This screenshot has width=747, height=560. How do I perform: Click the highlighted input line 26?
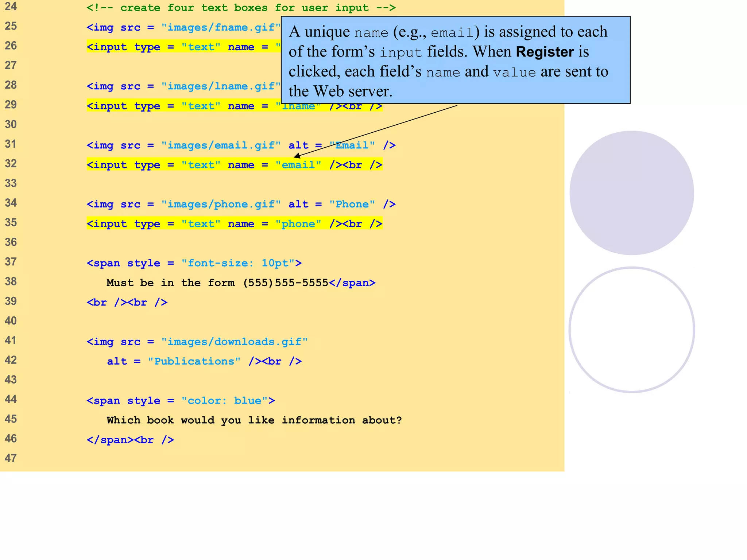184,47
